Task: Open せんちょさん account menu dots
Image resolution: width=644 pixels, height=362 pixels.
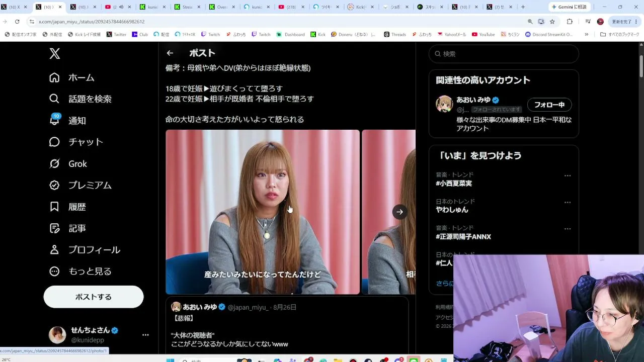Action: click(x=145, y=335)
